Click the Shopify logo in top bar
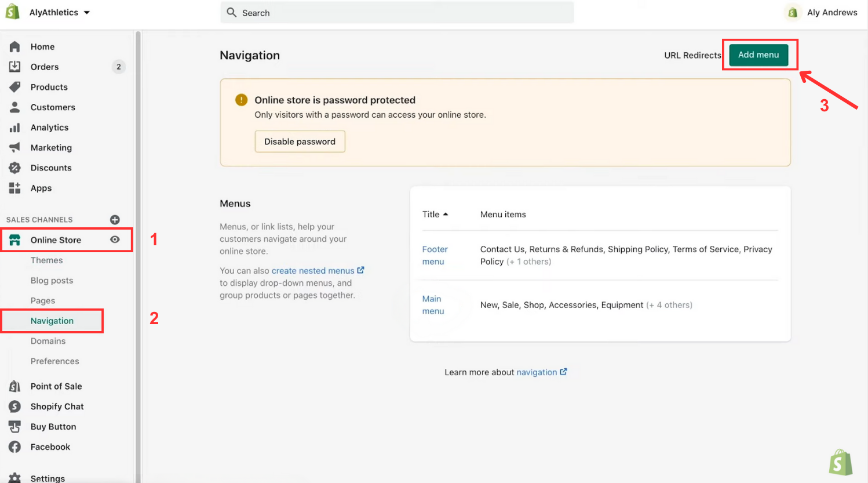Viewport: 868px width, 483px height. [x=12, y=12]
